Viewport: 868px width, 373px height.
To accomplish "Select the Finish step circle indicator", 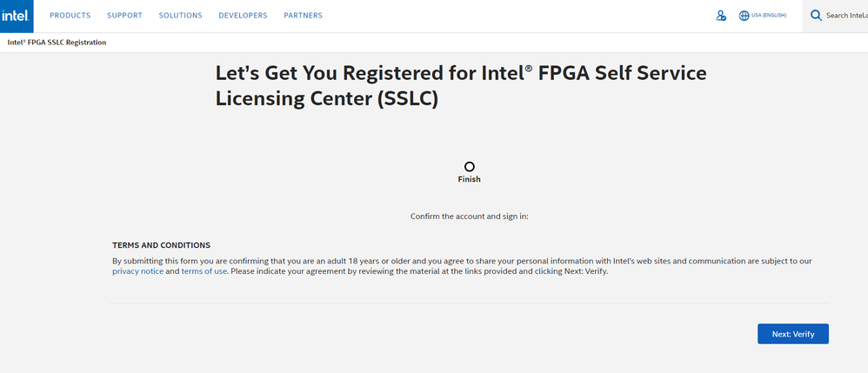I will 470,166.
